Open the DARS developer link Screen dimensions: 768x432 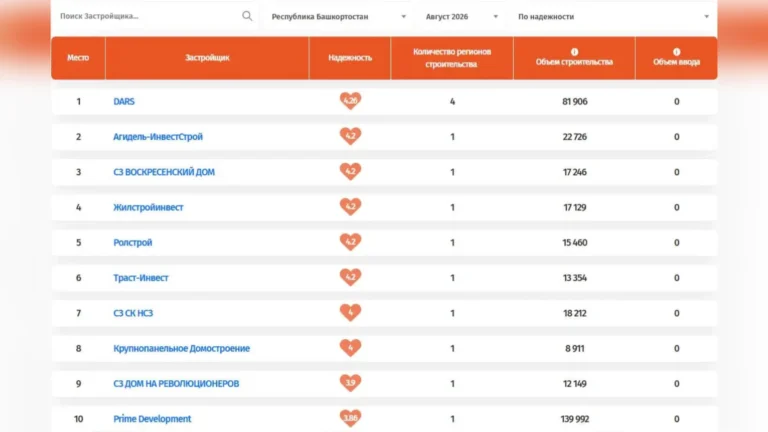click(x=124, y=101)
